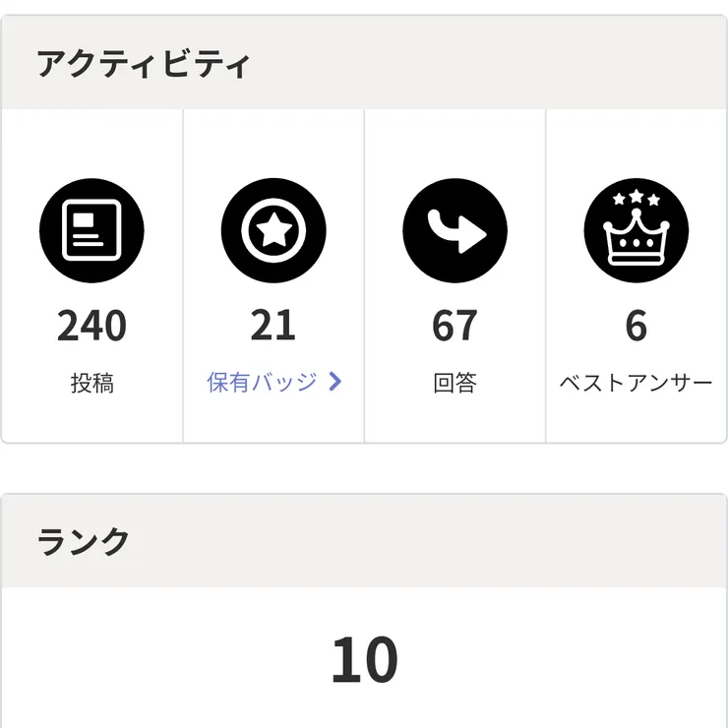This screenshot has width=728, height=728.
Task: Select the 6 best answers number
Action: pyautogui.click(x=637, y=326)
